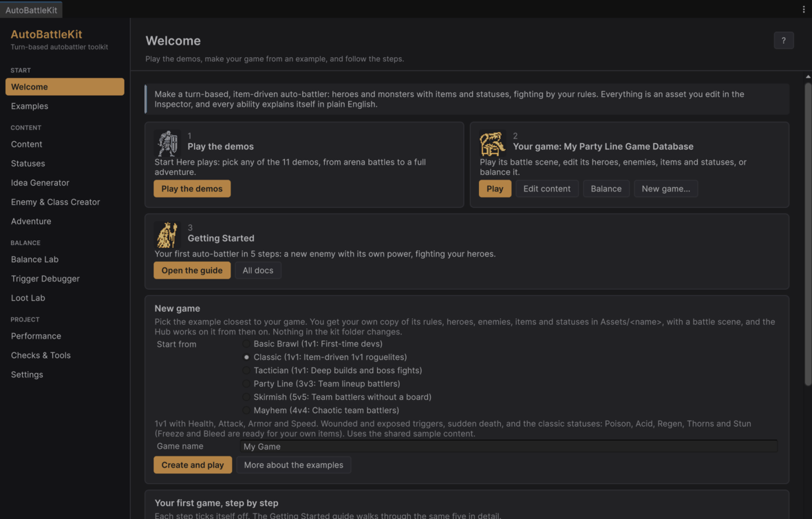Click the Play the demos button
The image size is (812, 519).
tap(192, 189)
